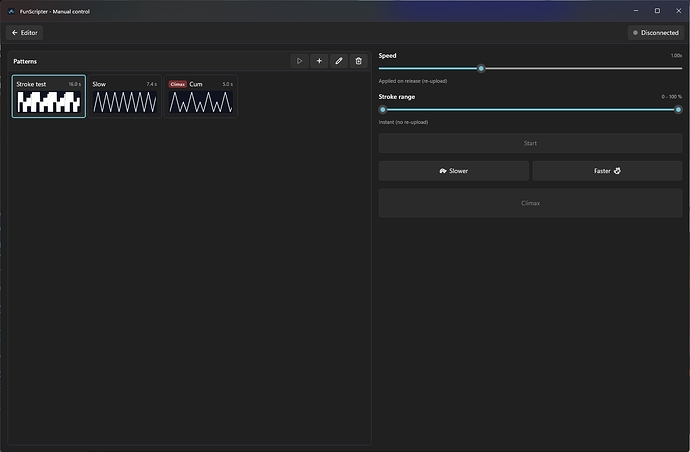690x452 pixels.
Task: Maximize the FunScripter window
Action: point(657,11)
